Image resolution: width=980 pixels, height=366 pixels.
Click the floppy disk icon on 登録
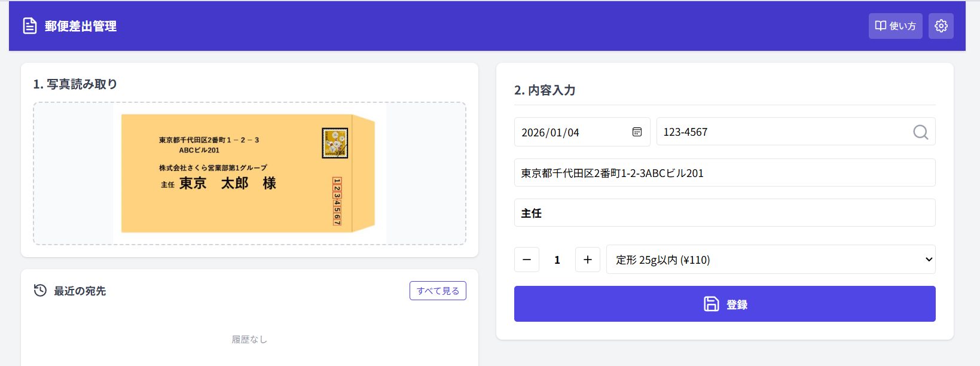[711, 304]
